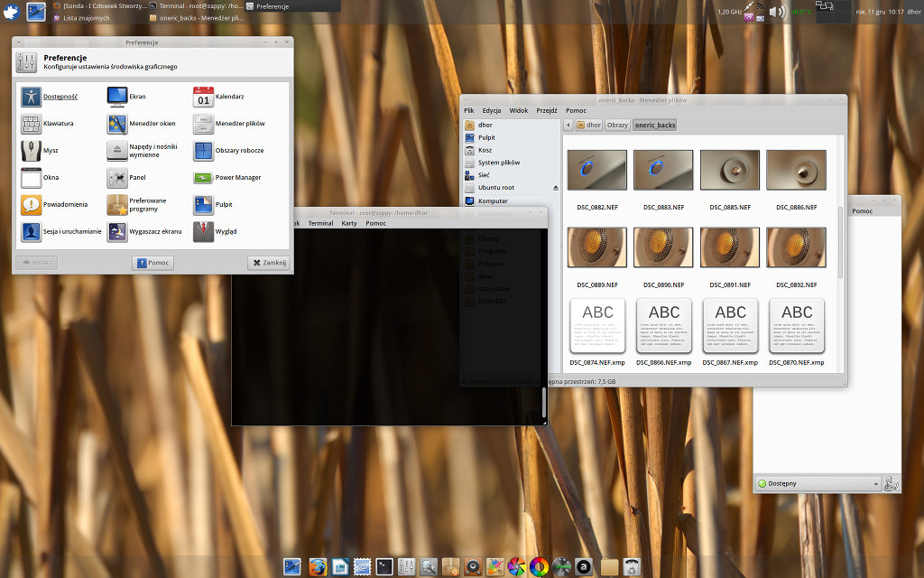
Task: Open Karty menu in terminal window
Action: [x=349, y=224]
